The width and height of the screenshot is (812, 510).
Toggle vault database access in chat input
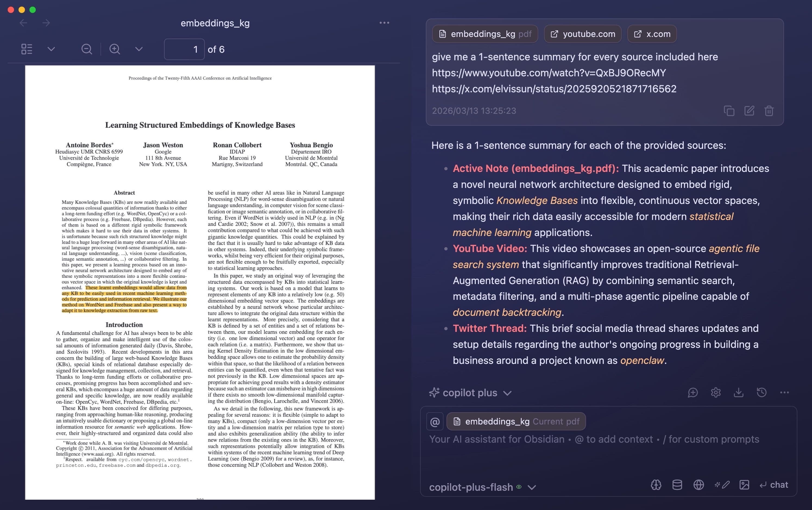click(677, 485)
